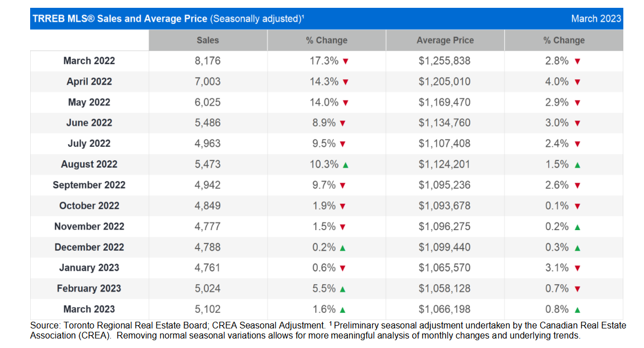Click the red down arrow beside 17.3%
This screenshot has height=348, width=644.
click(x=345, y=61)
